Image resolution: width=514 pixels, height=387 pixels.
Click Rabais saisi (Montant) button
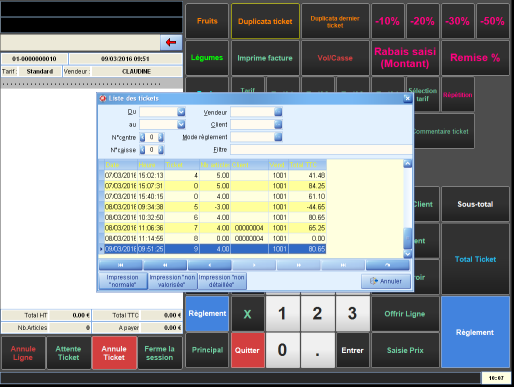pyautogui.click(x=405, y=58)
